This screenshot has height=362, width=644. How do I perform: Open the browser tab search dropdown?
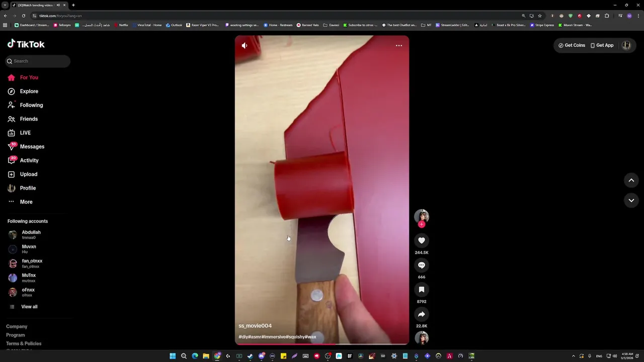[5, 5]
